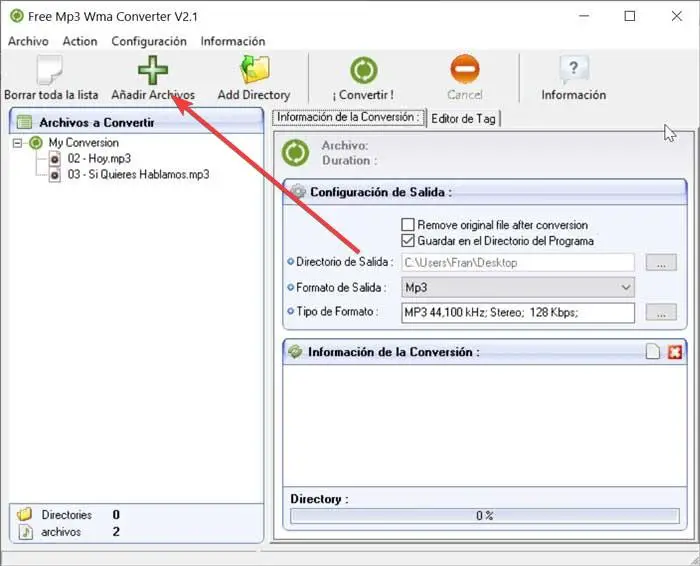The height and width of the screenshot is (566, 700).
Task: Click the orange Cancel icon
Action: (x=465, y=69)
